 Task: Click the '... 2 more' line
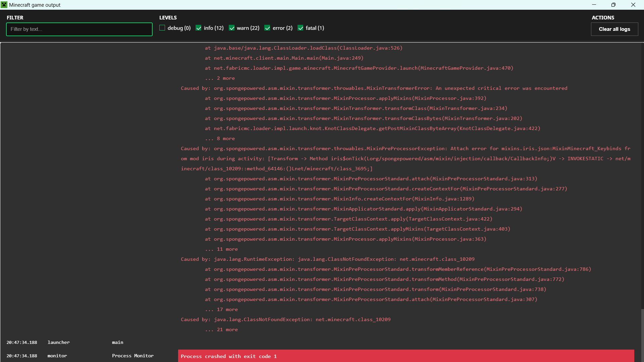tap(220, 78)
